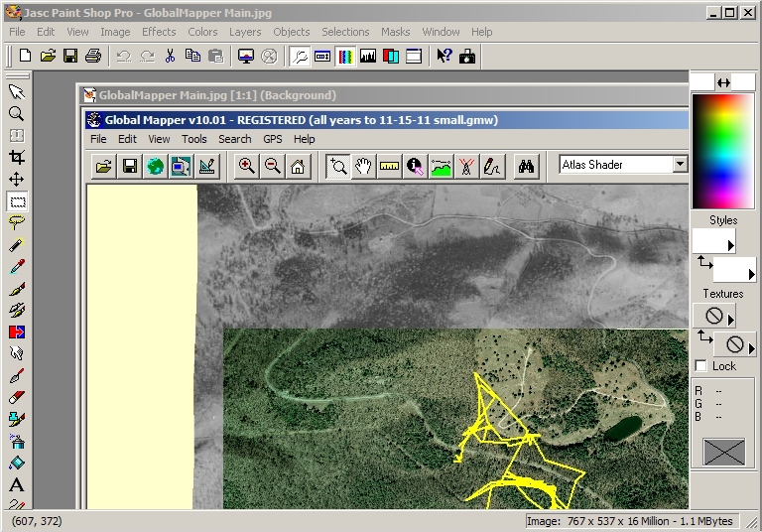This screenshot has height=532, width=762.
Task: Select the Deformation tool
Action: (x=17, y=136)
